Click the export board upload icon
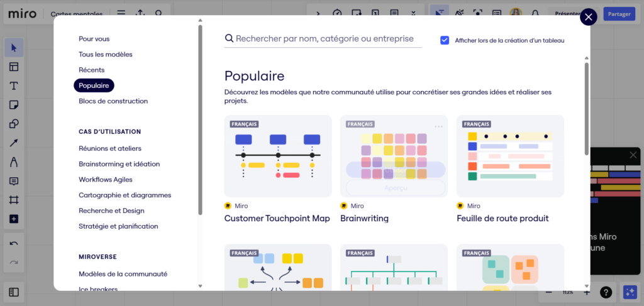Image resolution: width=644 pixels, height=306 pixels. pos(140,13)
